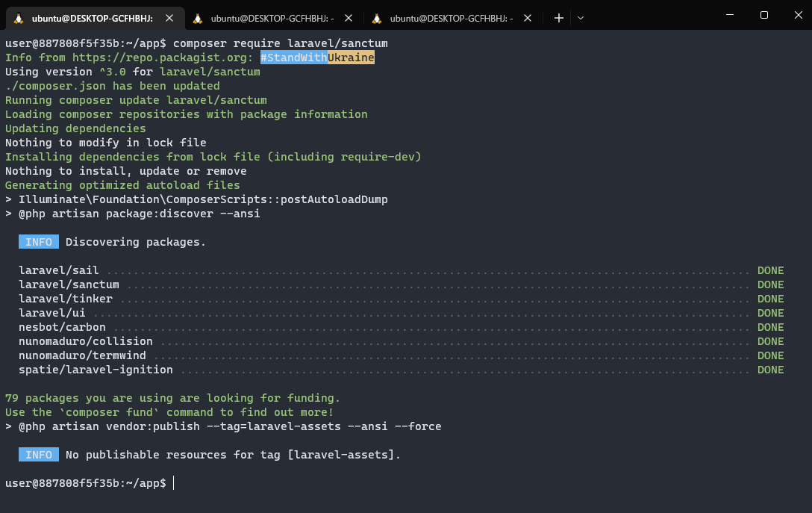Close the second terminal tab
The height and width of the screenshot is (513, 812).
coord(349,18)
